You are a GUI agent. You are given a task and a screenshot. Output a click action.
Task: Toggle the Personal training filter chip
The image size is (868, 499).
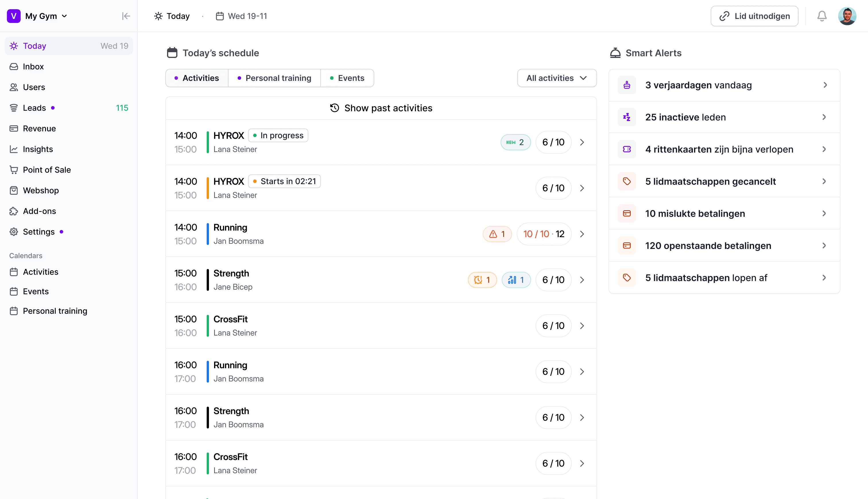tap(274, 78)
